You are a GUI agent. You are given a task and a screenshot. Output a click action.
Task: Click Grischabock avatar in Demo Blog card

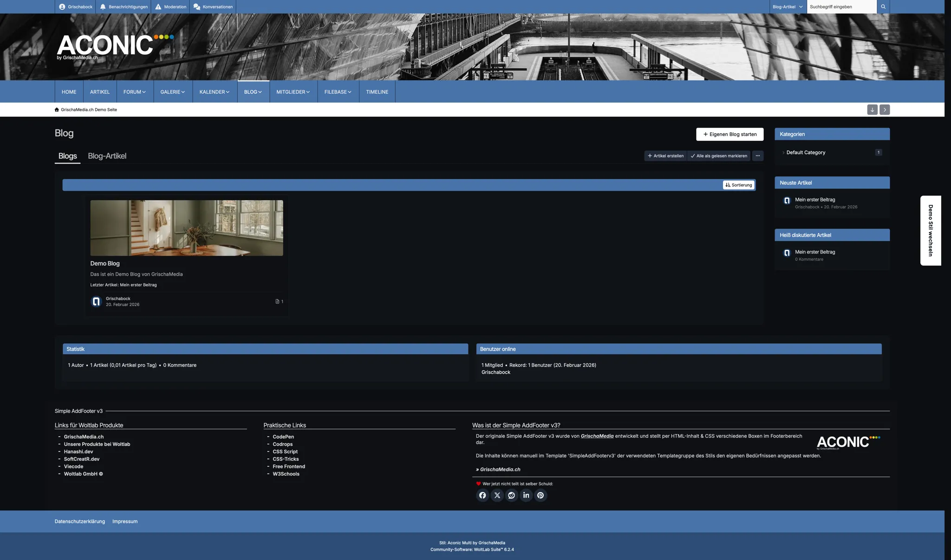click(96, 301)
